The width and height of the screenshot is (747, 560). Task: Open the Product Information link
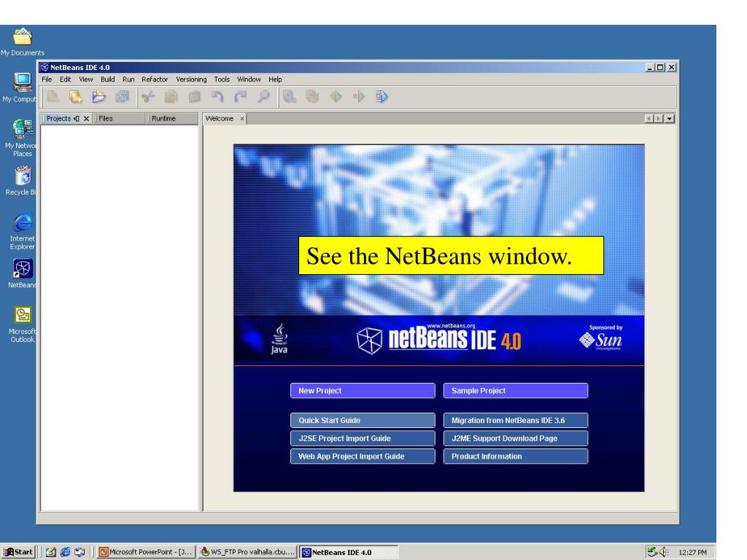point(516,456)
